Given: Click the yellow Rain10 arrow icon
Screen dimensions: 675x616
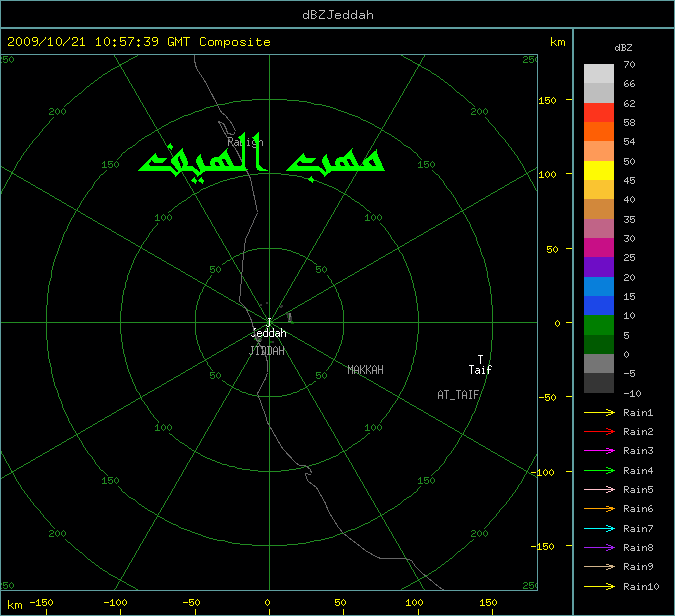Looking at the screenshot, I should tap(599, 586).
